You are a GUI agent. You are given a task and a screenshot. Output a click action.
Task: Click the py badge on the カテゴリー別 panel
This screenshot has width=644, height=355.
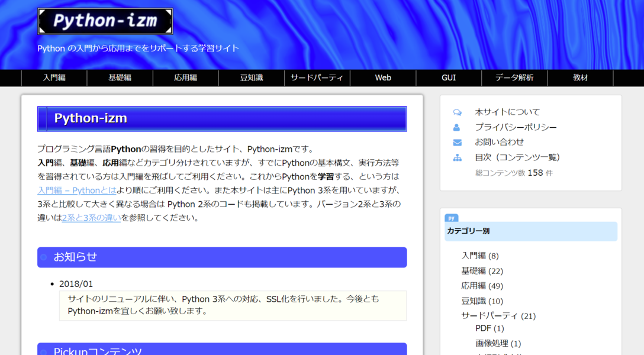click(451, 218)
